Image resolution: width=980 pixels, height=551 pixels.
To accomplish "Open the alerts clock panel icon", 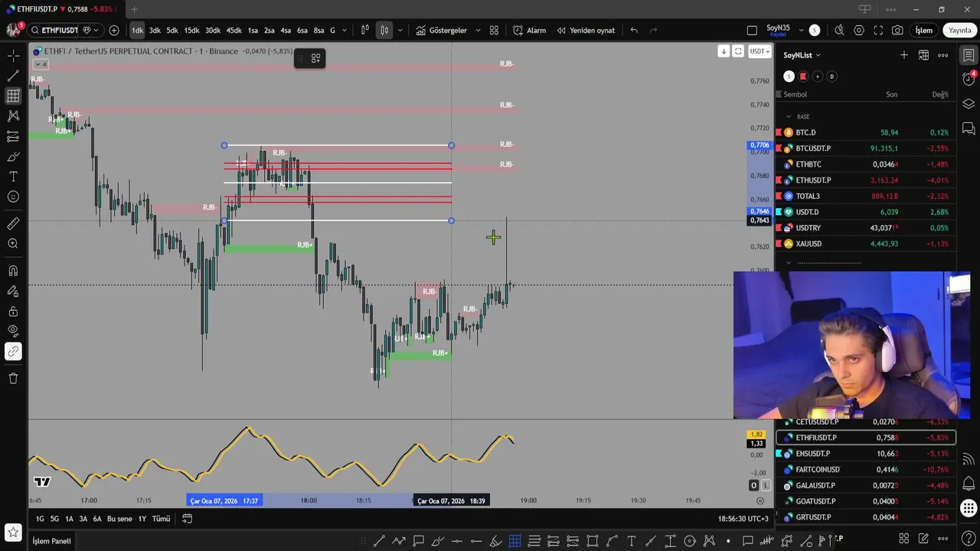I will point(969,79).
